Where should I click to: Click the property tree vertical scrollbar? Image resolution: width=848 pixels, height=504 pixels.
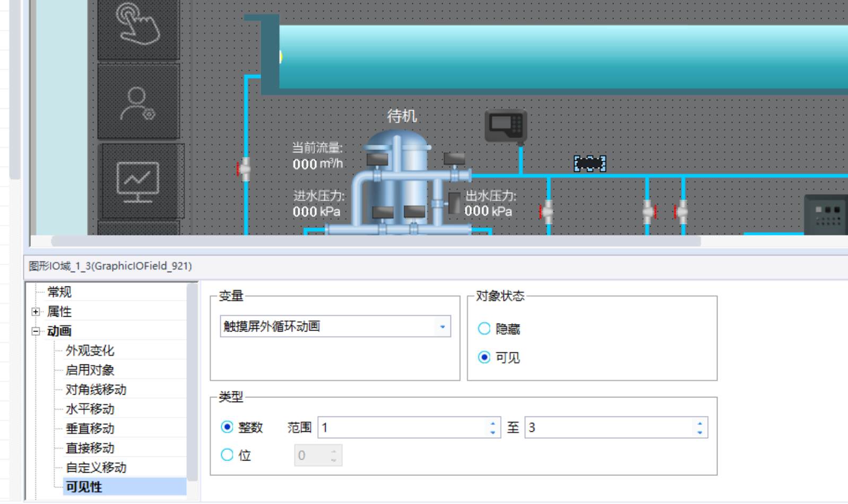tap(192, 382)
